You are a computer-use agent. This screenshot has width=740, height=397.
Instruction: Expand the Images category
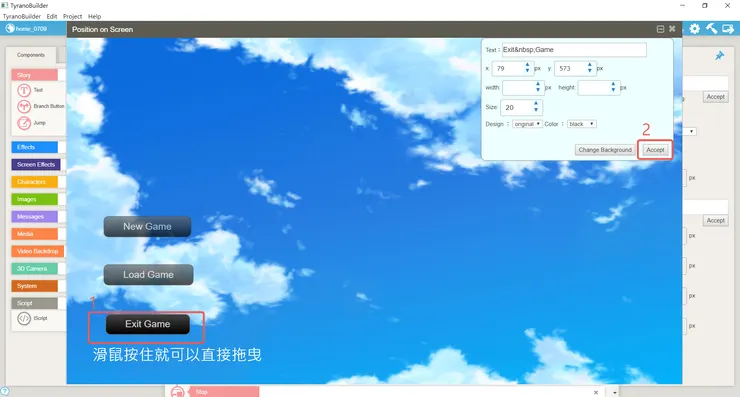34,199
